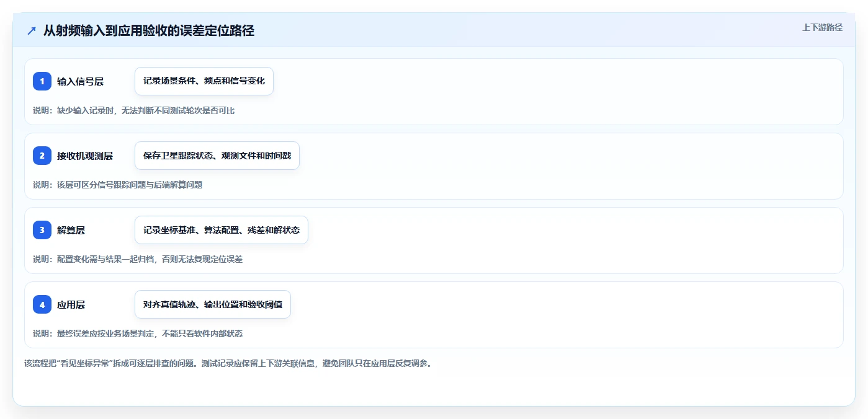Image resolution: width=868 pixels, height=419 pixels.
Task: Click the chip 记录场景条件、频点和信号变化
Action: pos(204,81)
